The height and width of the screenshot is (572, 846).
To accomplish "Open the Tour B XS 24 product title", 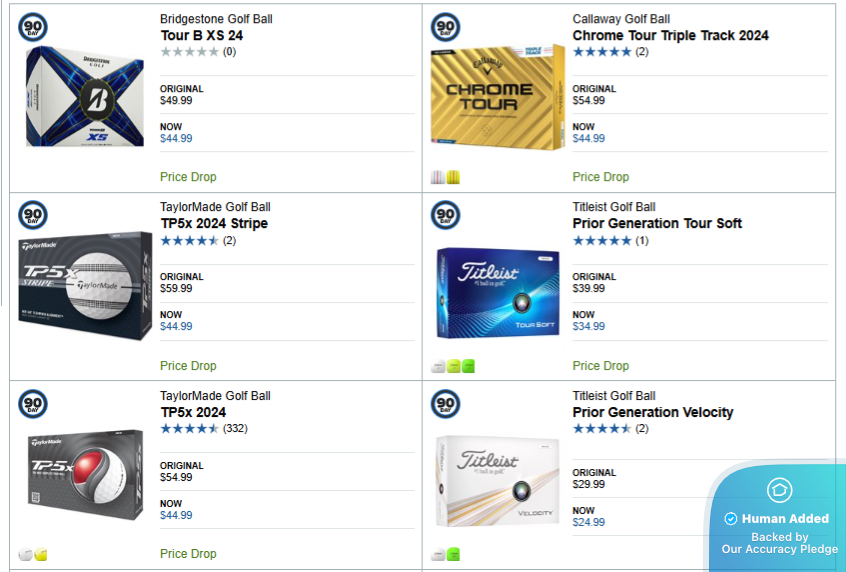I will pyautogui.click(x=202, y=35).
